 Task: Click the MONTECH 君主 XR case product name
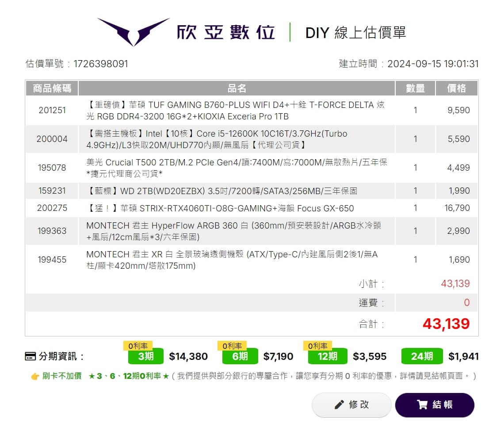point(232,260)
